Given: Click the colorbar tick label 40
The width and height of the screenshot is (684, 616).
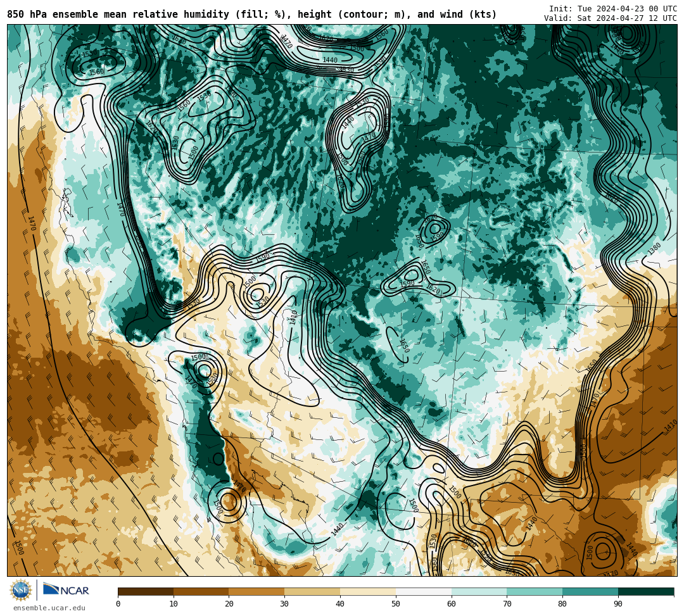Looking at the screenshot, I should pos(340,604).
